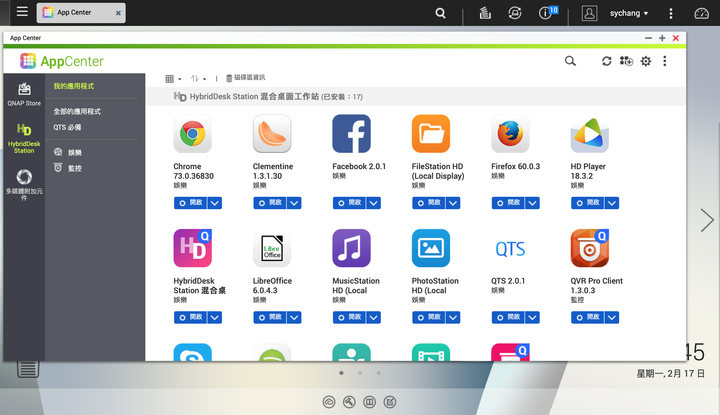
Task: Open the PhotoStation HD app icon
Action: coord(431,248)
